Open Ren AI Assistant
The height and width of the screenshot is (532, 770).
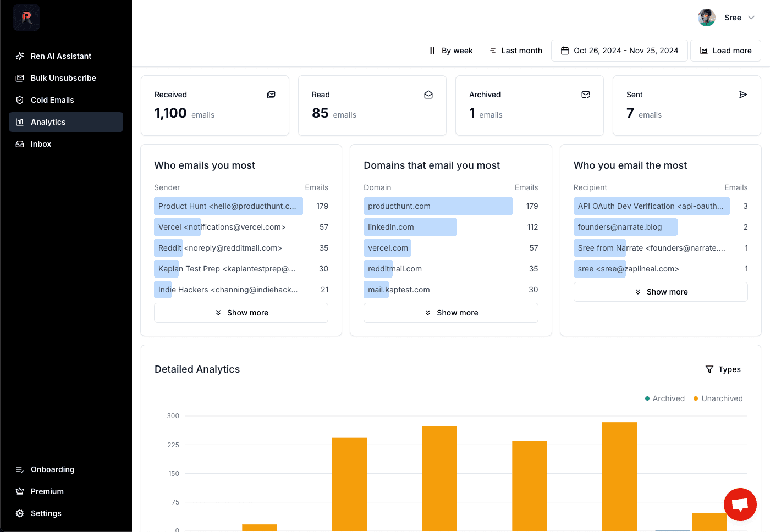pyautogui.click(x=66, y=56)
